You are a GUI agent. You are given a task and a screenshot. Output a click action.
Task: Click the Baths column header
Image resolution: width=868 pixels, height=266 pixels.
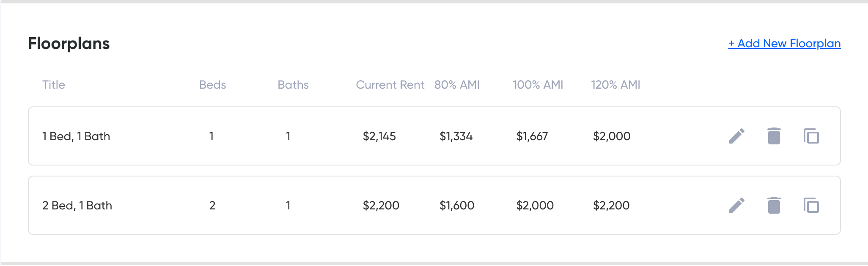[293, 85]
